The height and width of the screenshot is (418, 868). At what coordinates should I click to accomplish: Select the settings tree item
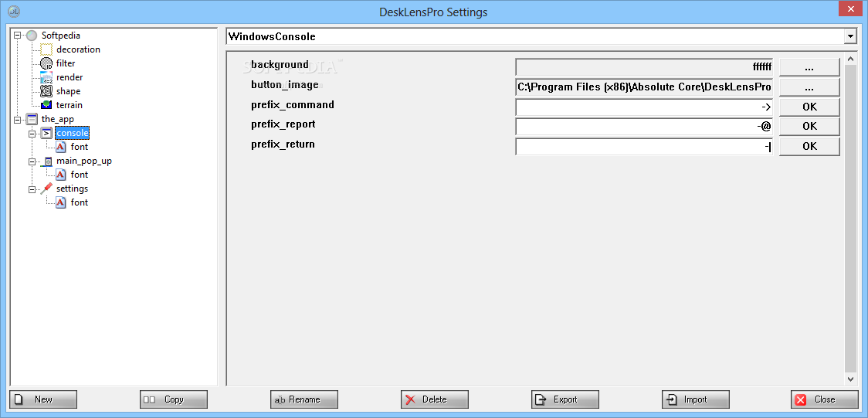tap(72, 189)
